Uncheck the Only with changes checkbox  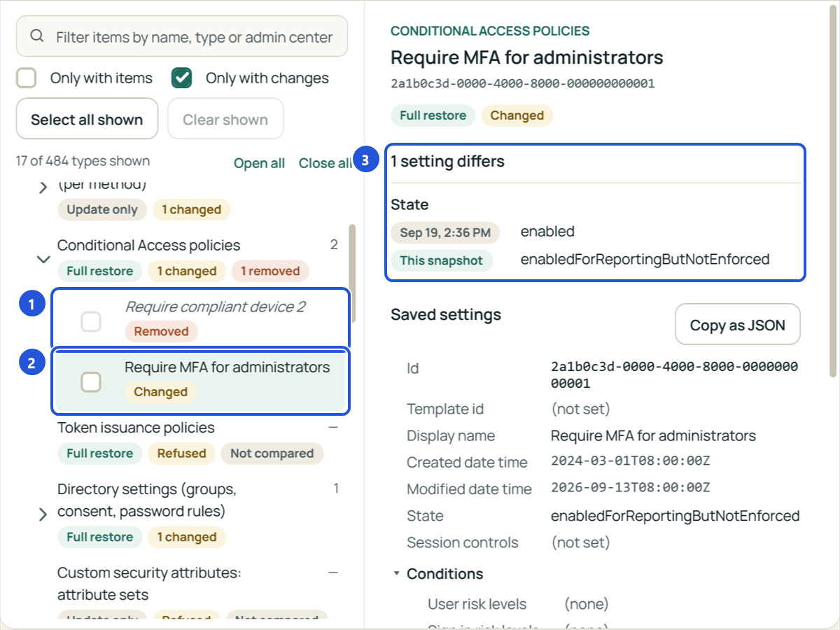182,78
